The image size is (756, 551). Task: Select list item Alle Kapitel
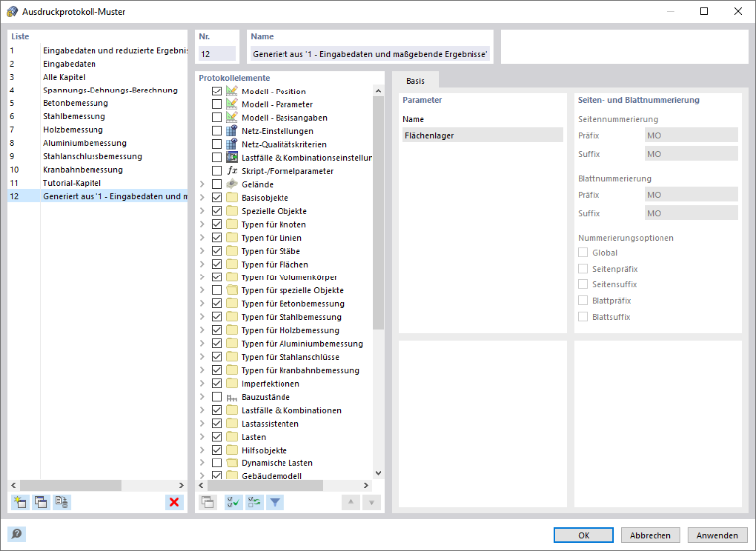click(x=97, y=77)
